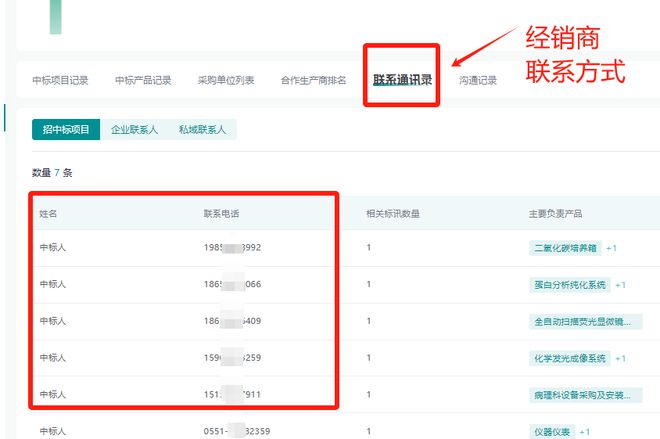Viewport: 660px width, 439px height.
Task: Select the 合作生产商排名 tab
Action: pos(314,80)
